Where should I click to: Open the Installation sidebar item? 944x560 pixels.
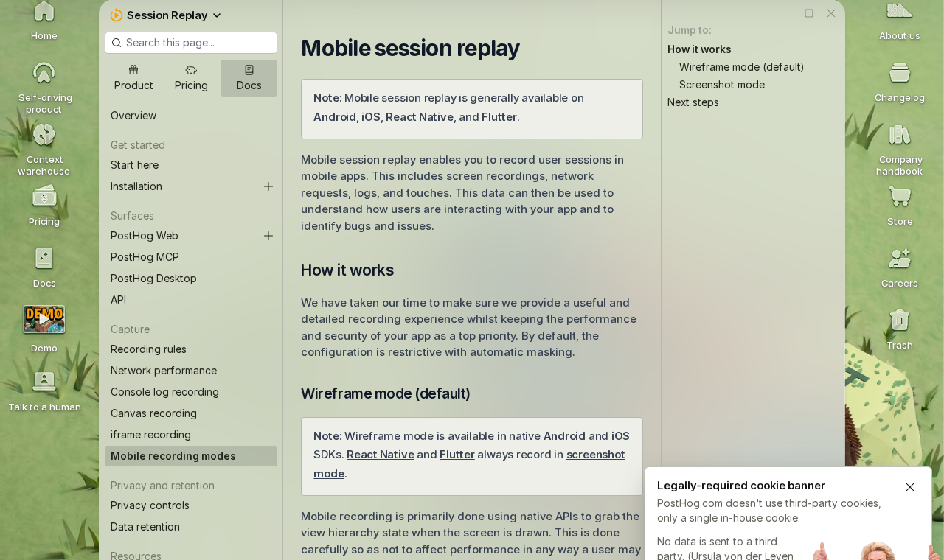tap(136, 186)
